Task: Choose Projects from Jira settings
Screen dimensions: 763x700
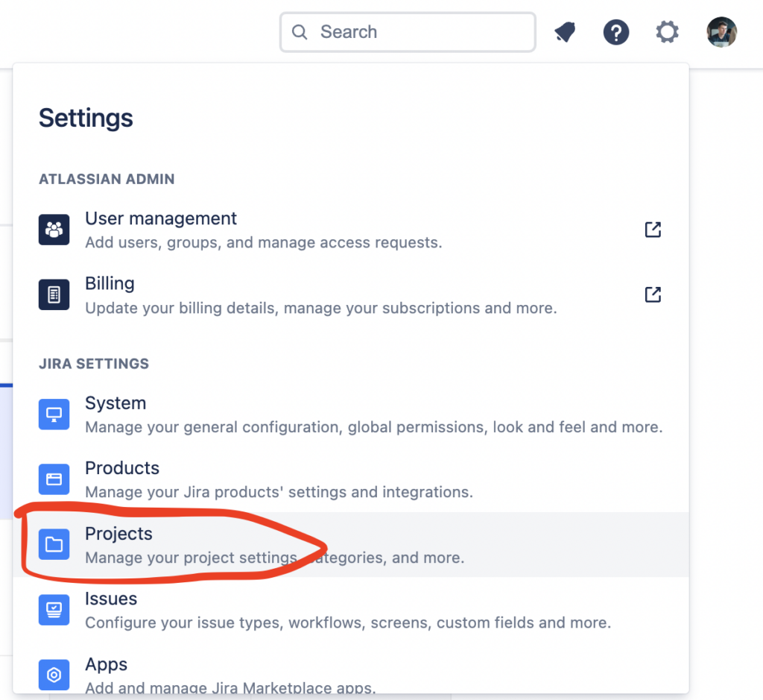Action: [x=351, y=545]
